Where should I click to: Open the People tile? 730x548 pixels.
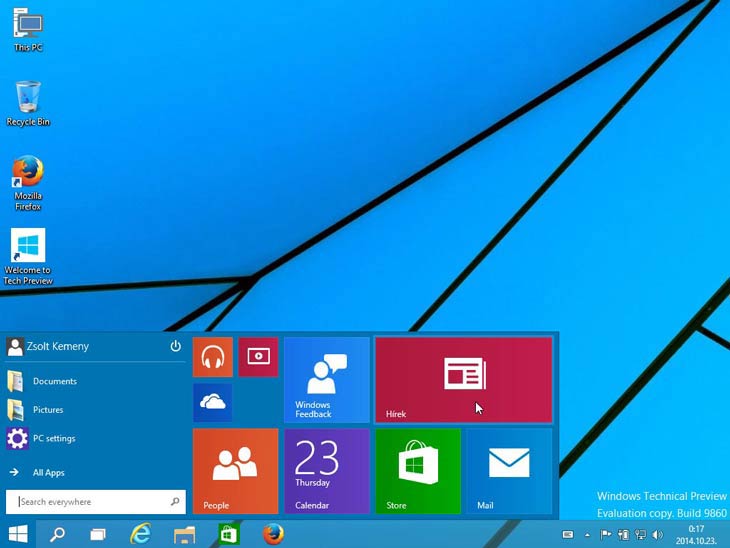coord(235,471)
